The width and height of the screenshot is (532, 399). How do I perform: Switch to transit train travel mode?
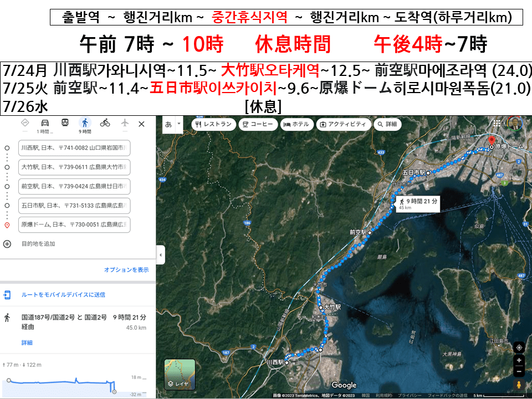point(65,123)
